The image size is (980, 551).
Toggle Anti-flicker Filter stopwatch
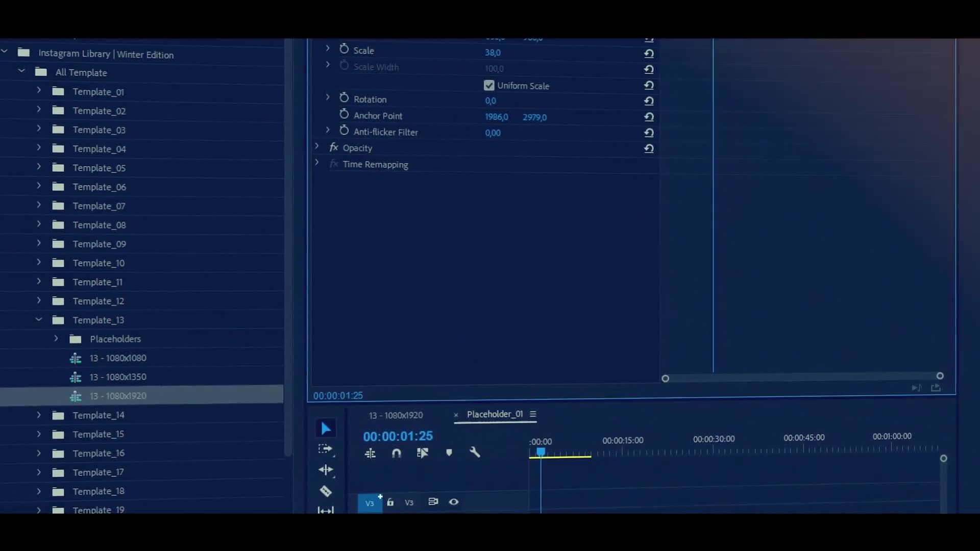click(344, 131)
